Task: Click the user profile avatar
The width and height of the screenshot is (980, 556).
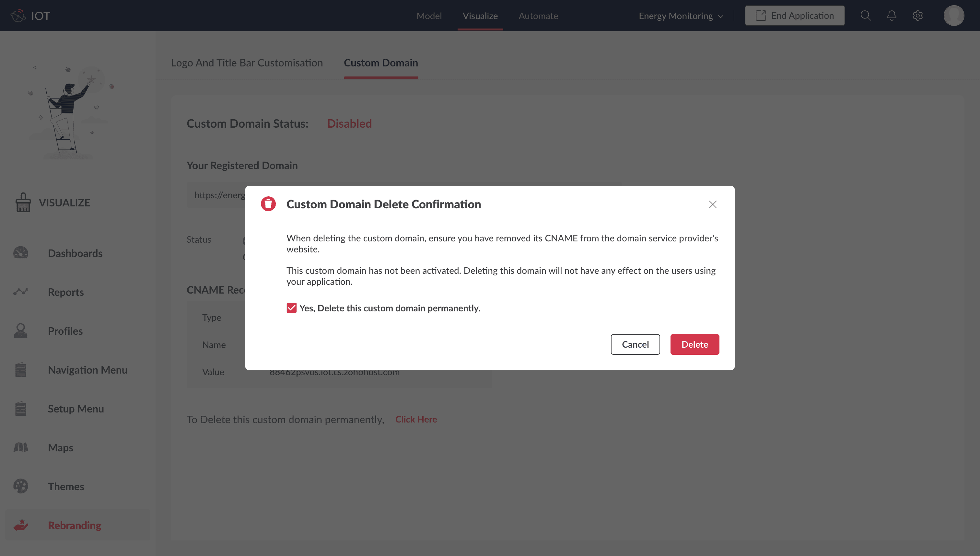Action: point(954,16)
